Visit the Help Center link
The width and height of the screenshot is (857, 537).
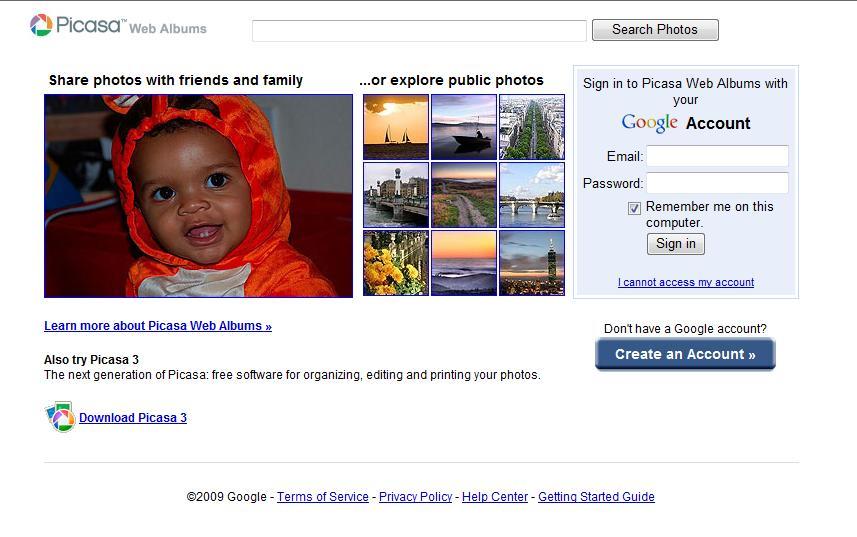click(495, 497)
